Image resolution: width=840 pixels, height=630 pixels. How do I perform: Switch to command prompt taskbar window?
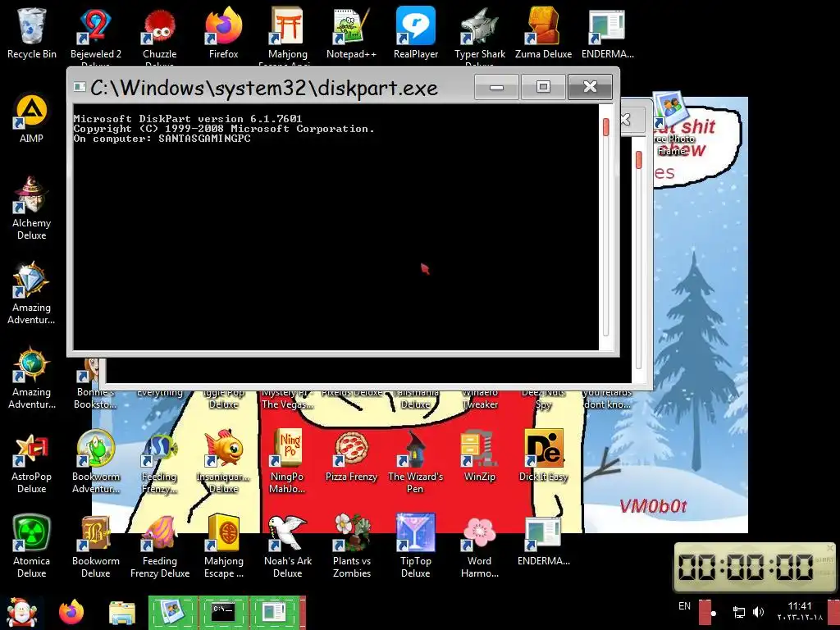(x=223, y=612)
